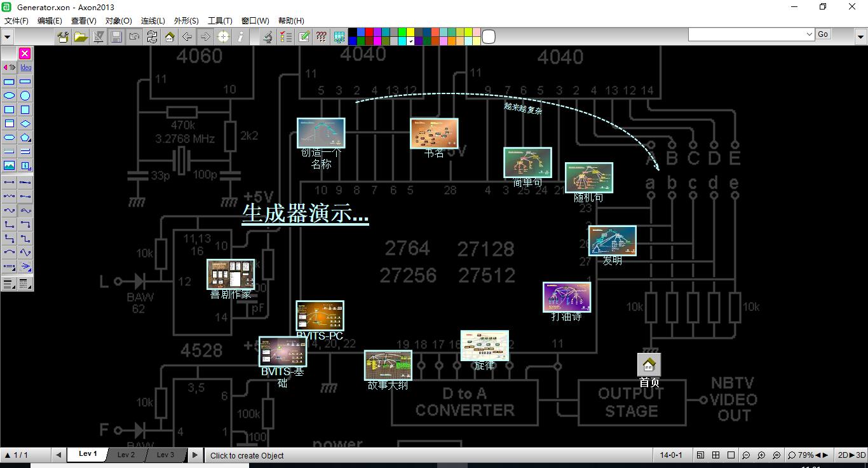
Task: Toggle the 2D to 3D view mode
Action: click(x=851, y=455)
